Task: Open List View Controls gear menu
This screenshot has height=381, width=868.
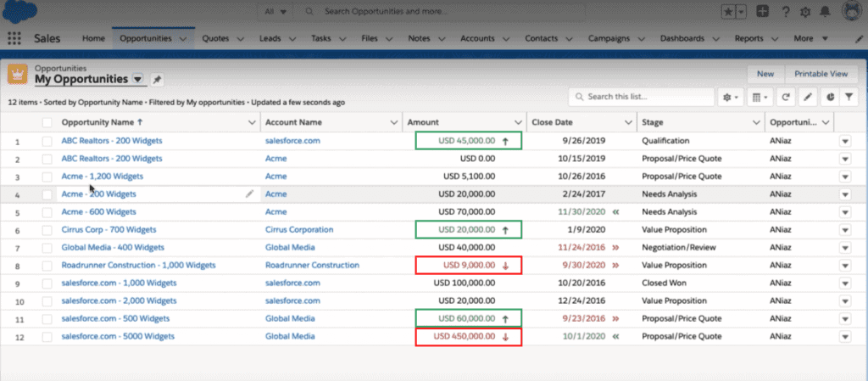Action: [x=731, y=97]
